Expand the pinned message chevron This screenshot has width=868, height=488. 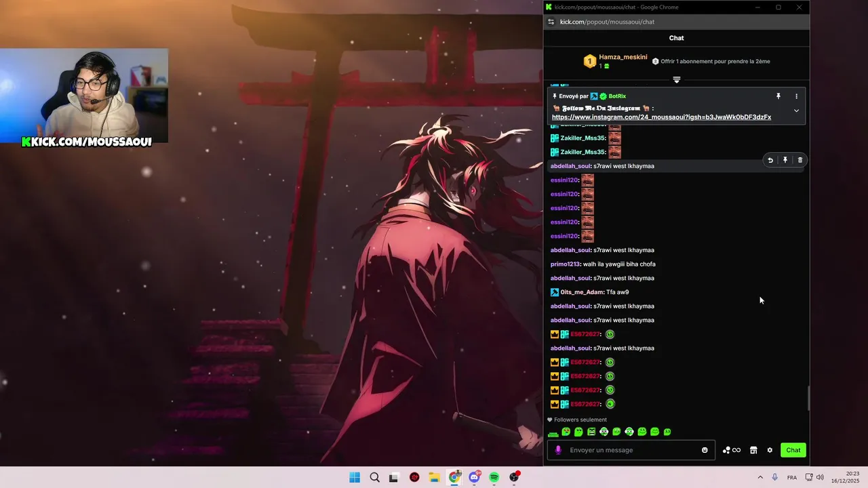[x=796, y=110]
